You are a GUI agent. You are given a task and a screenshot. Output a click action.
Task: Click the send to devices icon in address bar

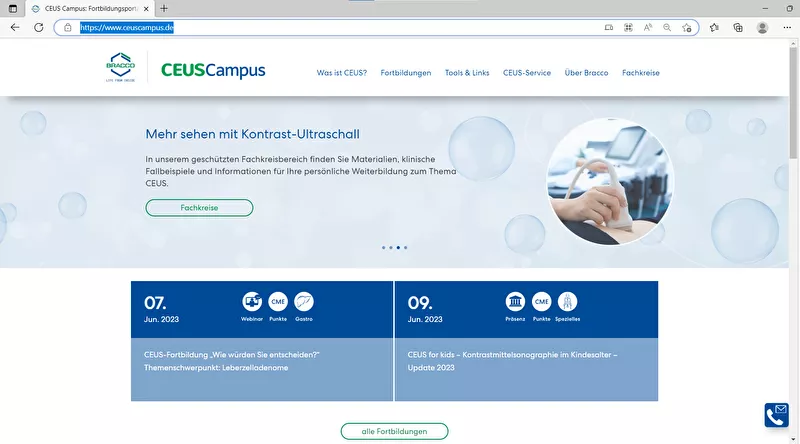tap(609, 28)
